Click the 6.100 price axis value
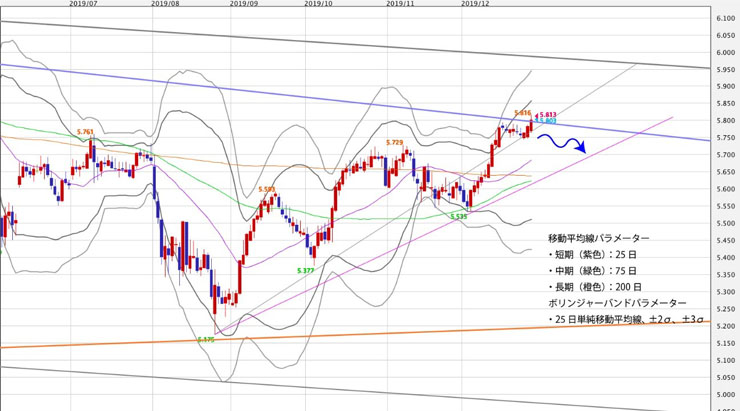Viewport: 740px width, 411px height. pos(725,18)
